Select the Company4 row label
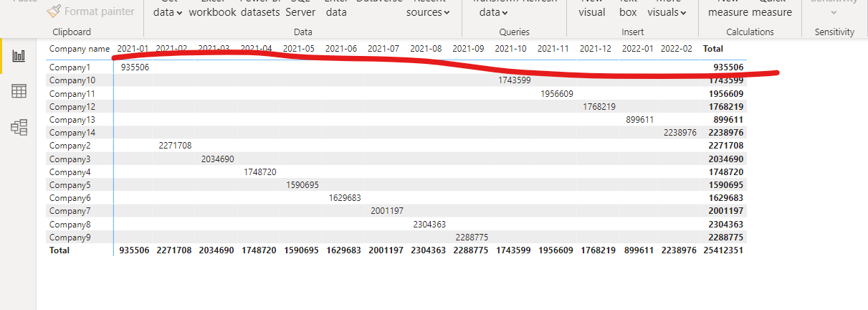Image resolution: width=868 pixels, height=310 pixels. coord(70,172)
